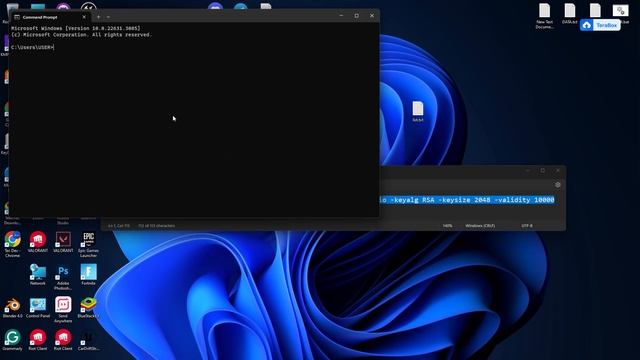
Task: Maximize the Notepad window
Action: [x=542, y=171]
